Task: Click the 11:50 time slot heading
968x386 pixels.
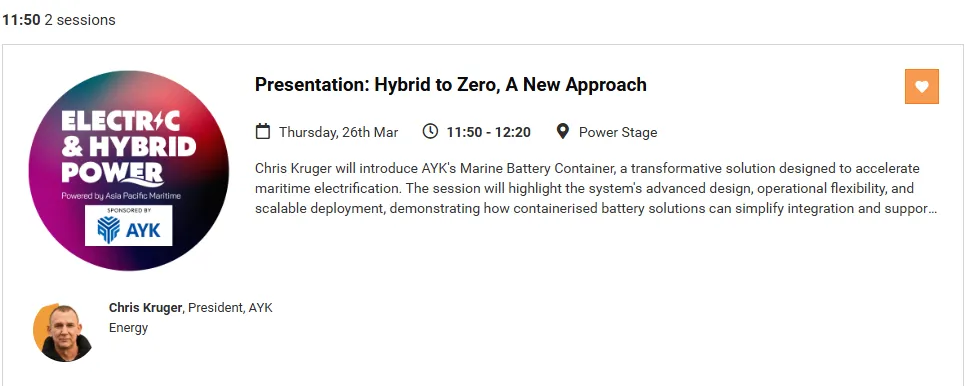Action: coord(21,20)
